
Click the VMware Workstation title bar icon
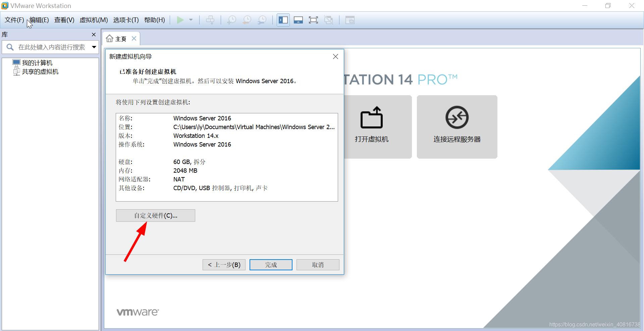point(5,6)
